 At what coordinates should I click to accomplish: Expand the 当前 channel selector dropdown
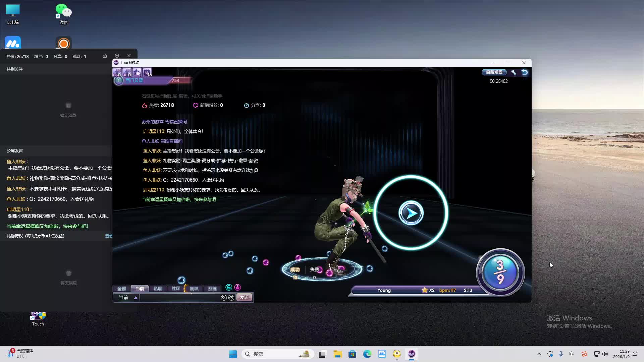[x=136, y=298]
